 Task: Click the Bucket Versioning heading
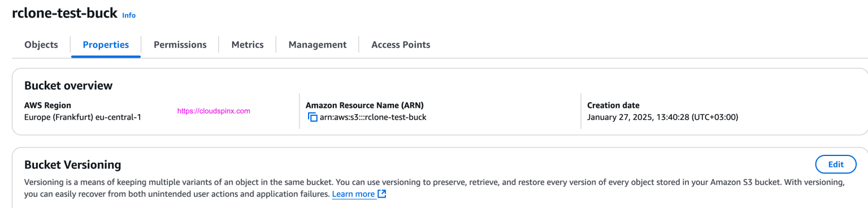(73, 165)
